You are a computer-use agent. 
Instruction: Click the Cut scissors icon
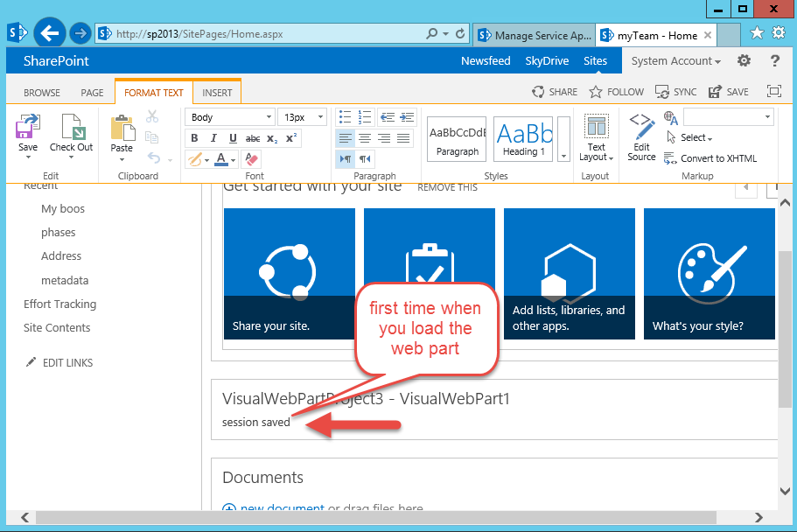click(x=152, y=116)
